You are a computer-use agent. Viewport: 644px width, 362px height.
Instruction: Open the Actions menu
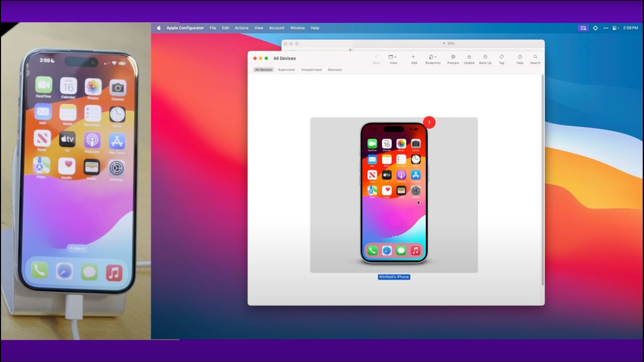pos(242,28)
